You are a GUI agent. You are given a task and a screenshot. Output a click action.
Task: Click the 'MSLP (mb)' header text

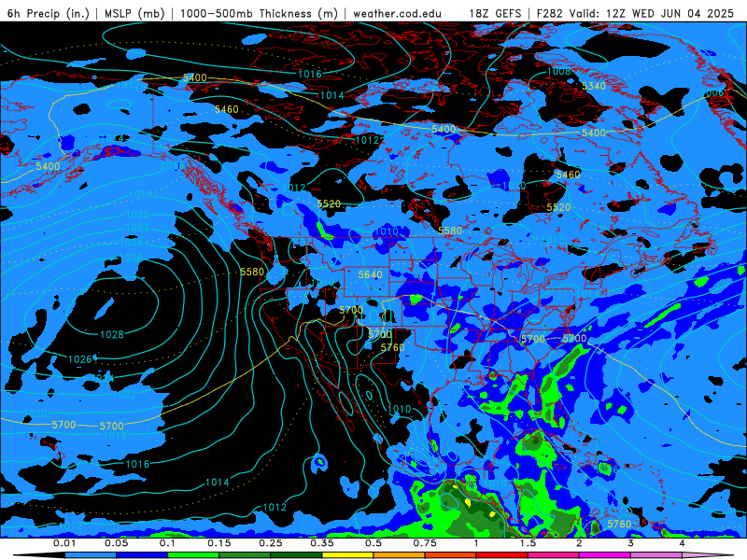point(134,13)
